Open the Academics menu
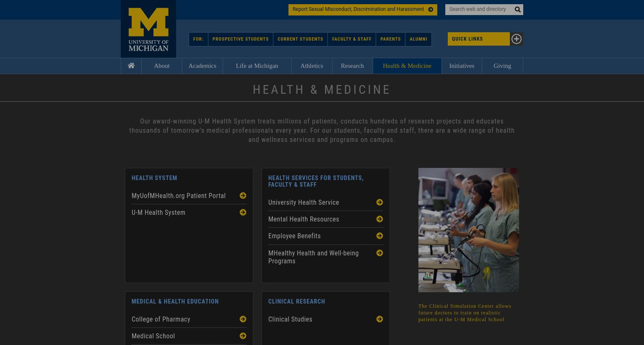 point(203,66)
